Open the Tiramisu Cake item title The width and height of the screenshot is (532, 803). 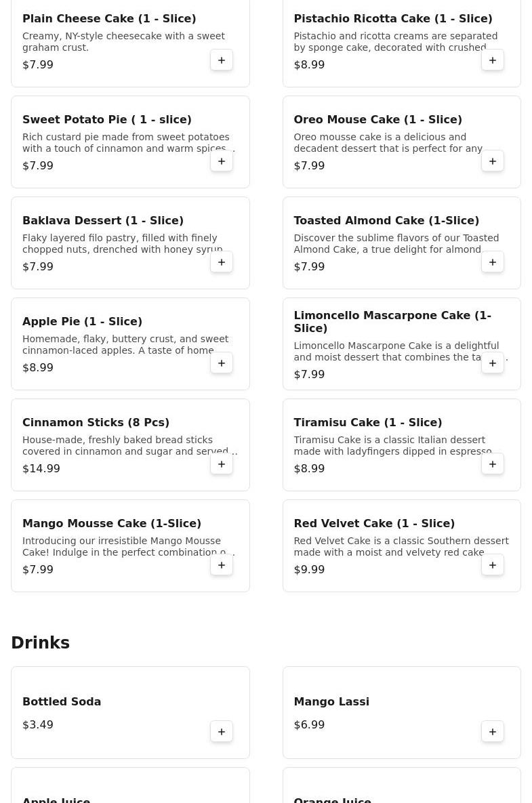tap(367, 422)
